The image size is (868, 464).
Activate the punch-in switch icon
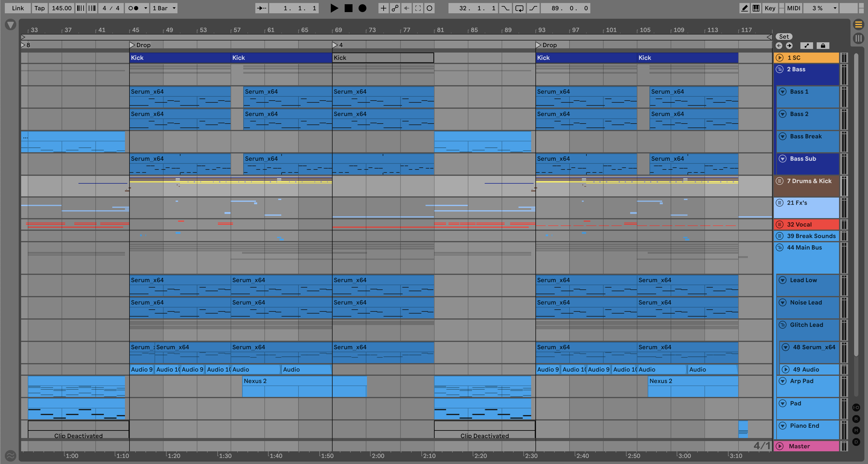[505, 8]
